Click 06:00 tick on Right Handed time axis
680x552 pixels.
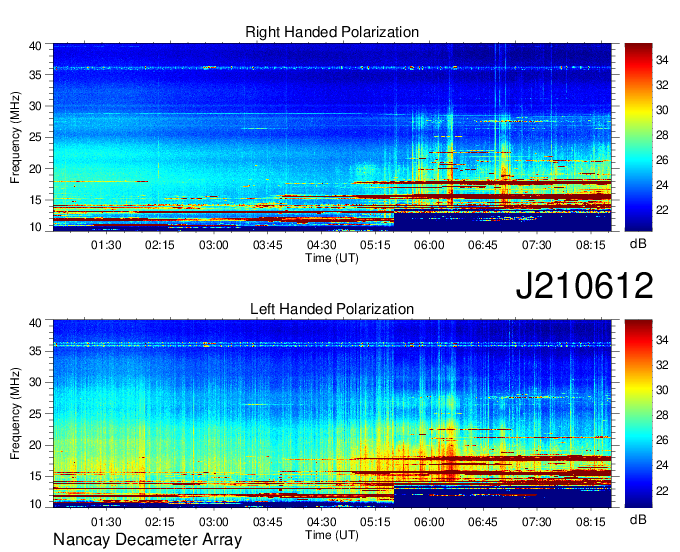429,245
